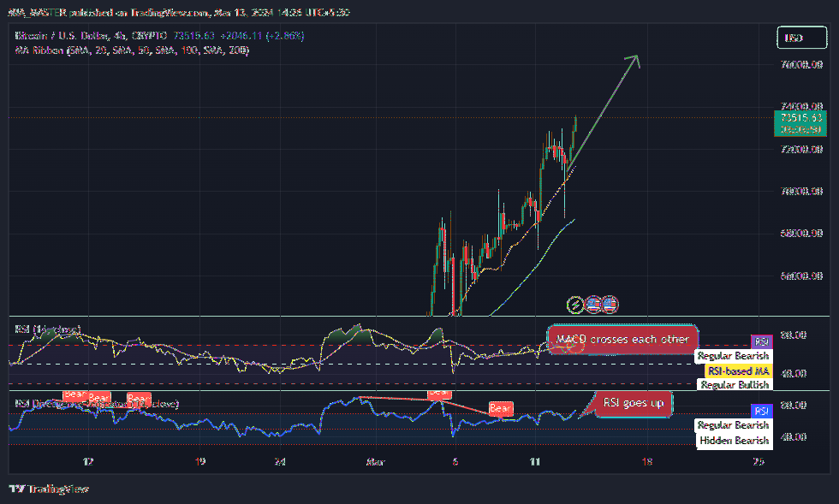Click the yellow RSI-based MA tag

pos(738,371)
